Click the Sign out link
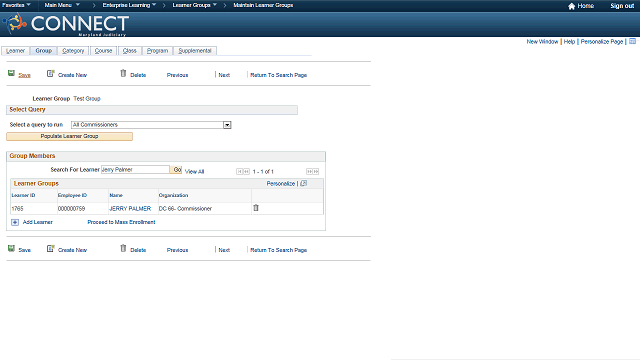Viewport: 640px width, 360px height. (622, 6)
